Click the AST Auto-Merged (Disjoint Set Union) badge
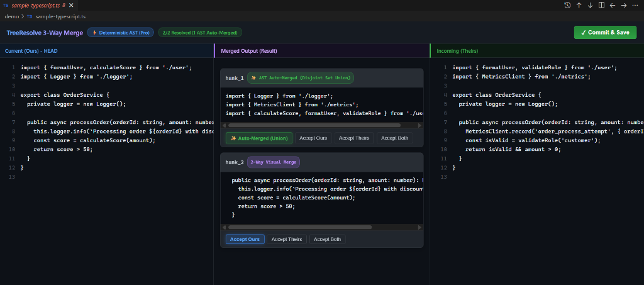The width and height of the screenshot is (644, 285). [300, 77]
